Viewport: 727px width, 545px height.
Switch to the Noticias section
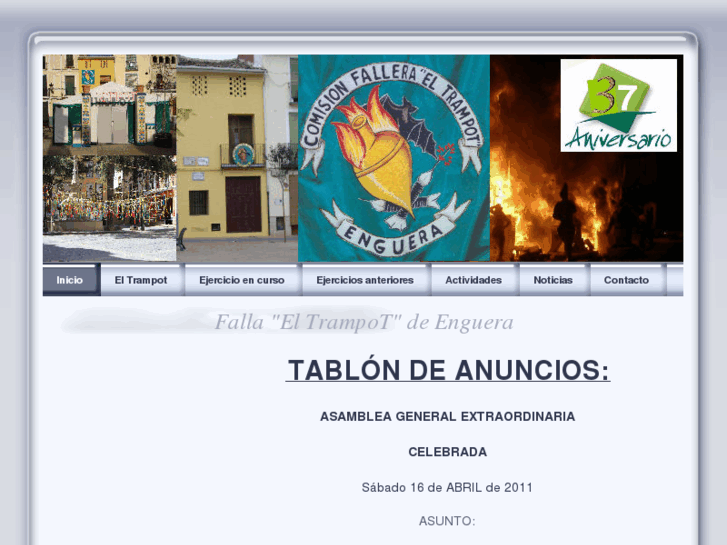point(554,280)
